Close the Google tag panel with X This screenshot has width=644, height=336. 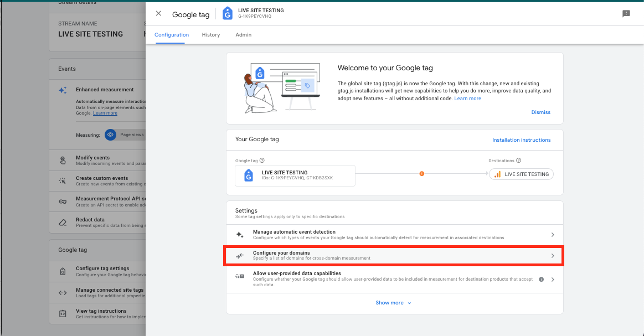click(158, 13)
